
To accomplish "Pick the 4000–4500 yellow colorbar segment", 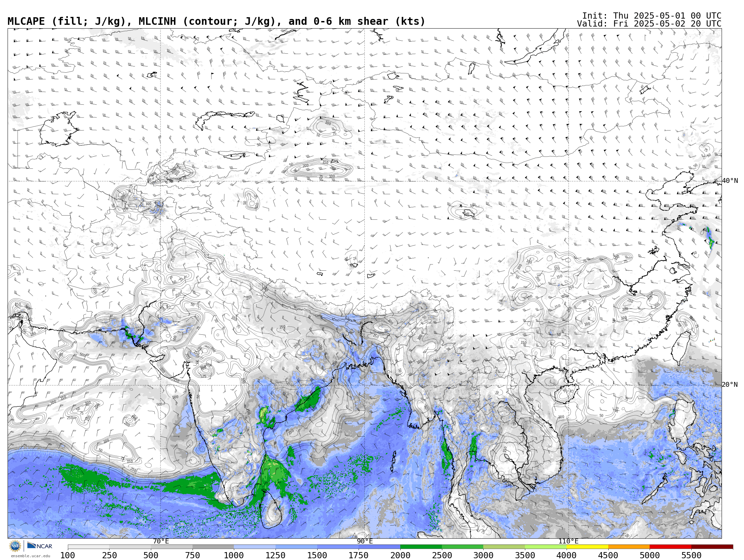I will pos(587,547).
